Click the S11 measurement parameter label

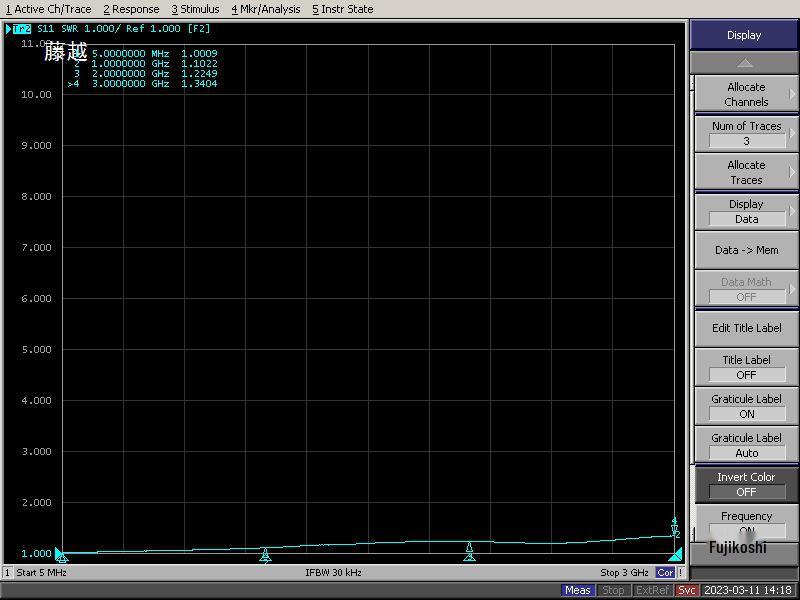[45, 29]
